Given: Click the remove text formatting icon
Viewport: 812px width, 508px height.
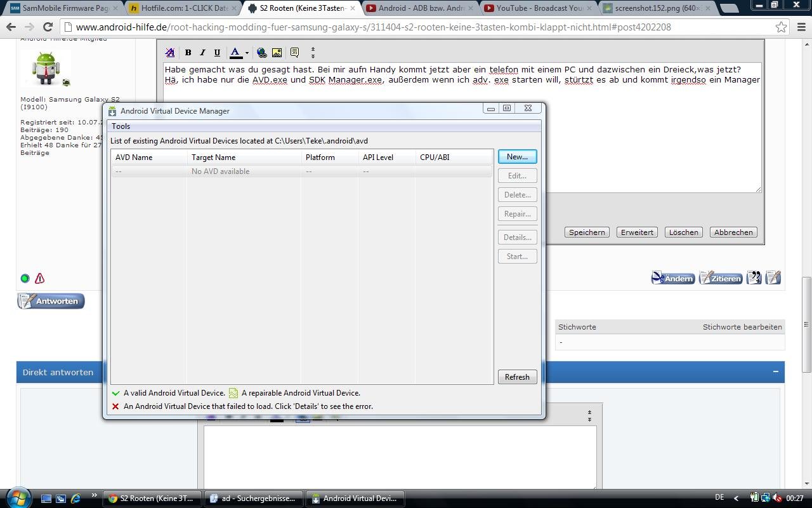Looking at the screenshot, I should click(x=170, y=53).
